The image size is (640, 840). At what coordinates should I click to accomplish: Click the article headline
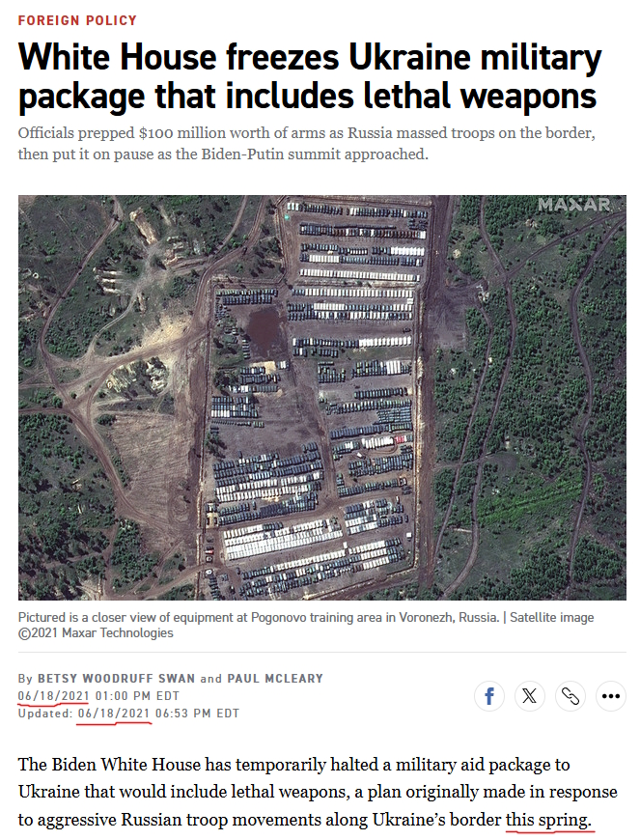[x=310, y=76]
